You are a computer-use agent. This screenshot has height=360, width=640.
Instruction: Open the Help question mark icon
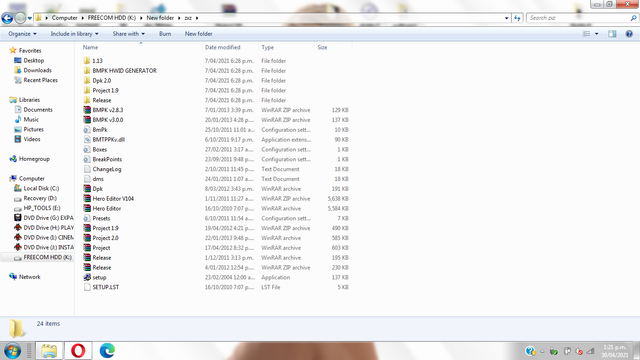pos(629,34)
